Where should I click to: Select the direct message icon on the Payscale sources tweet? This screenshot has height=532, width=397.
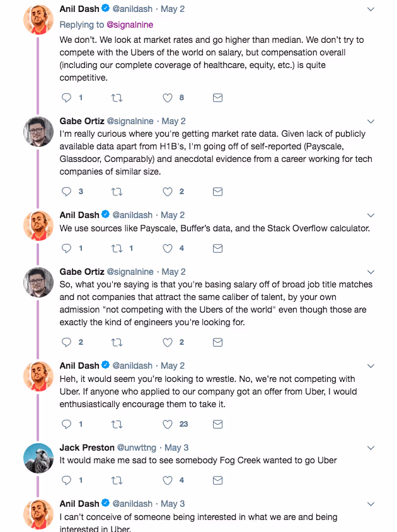pos(217,248)
